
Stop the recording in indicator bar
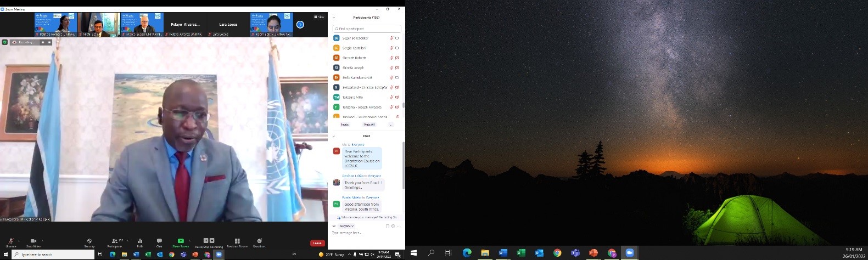coord(49,42)
